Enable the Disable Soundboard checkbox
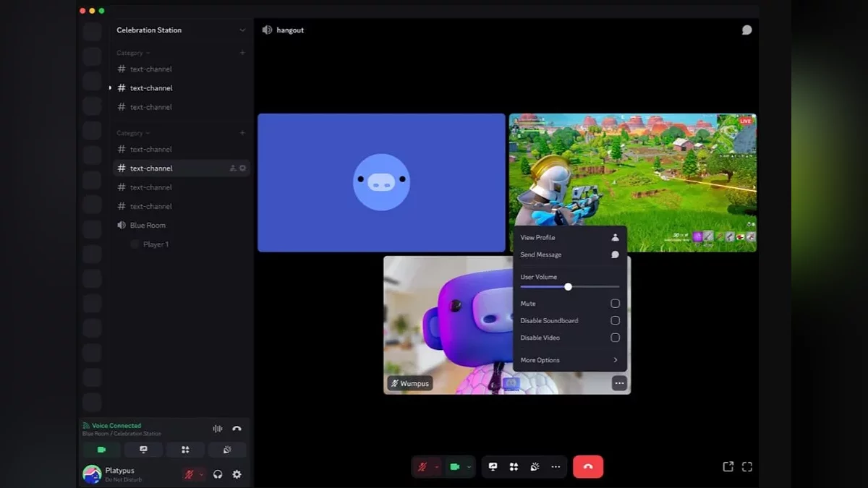Viewport: 868px width, 488px height. tap(615, 320)
